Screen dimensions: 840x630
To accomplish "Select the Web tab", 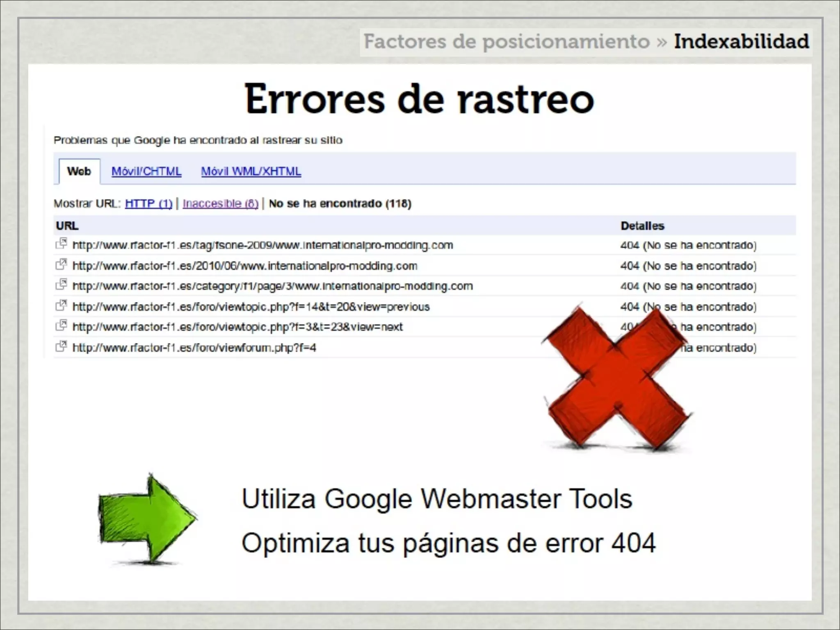I will [79, 171].
